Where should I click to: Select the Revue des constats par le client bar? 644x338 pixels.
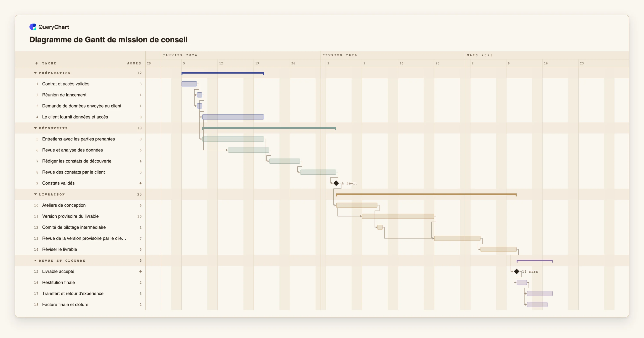[x=318, y=172]
